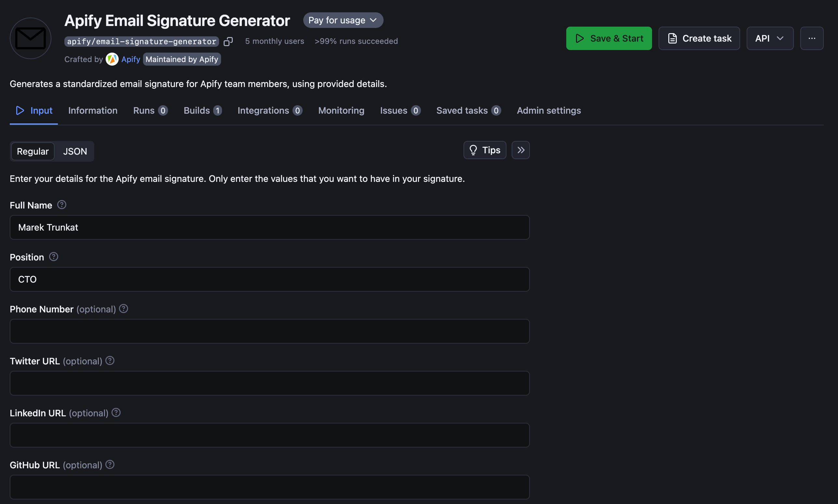Click the LinkedIn URL input field
This screenshot has height=504, width=838.
[x=268, y=435]
